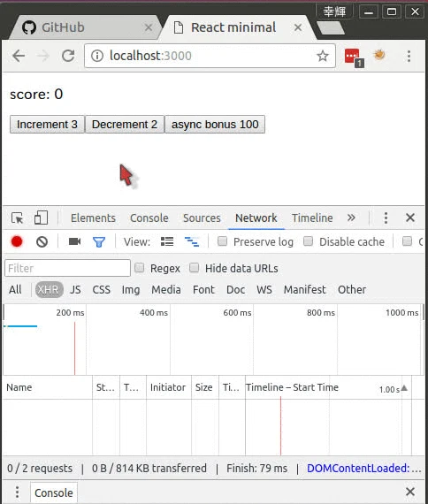
Task: Toggle the device toolbar icon
Action: [x=41, y=218]
